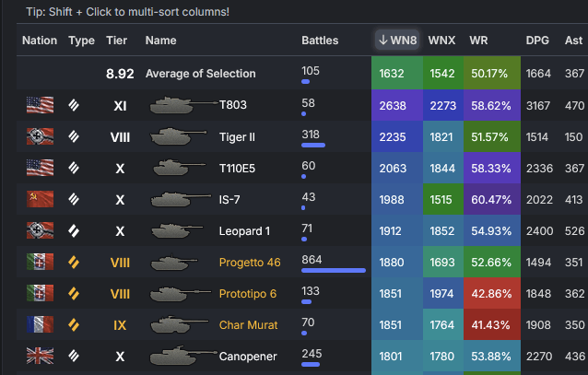588x375 pixels.
Task: Click the UK flag icon for Canopener
Action: tap(40, 356)
